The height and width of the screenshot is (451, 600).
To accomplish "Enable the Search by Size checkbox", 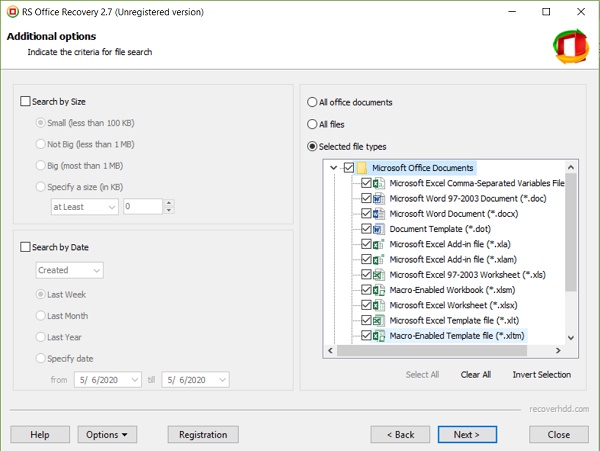I will point(25,101).
